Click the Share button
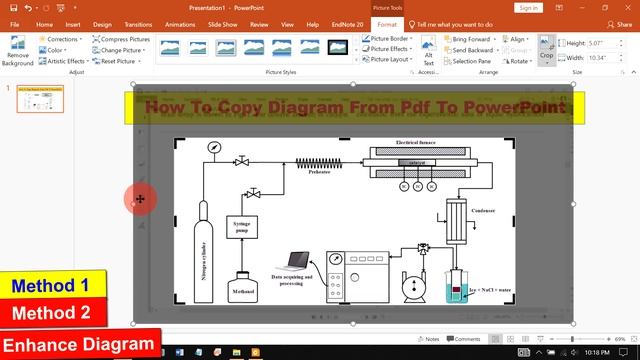The image size is (640, 360). pyautogui.click(x=620, y=24)
